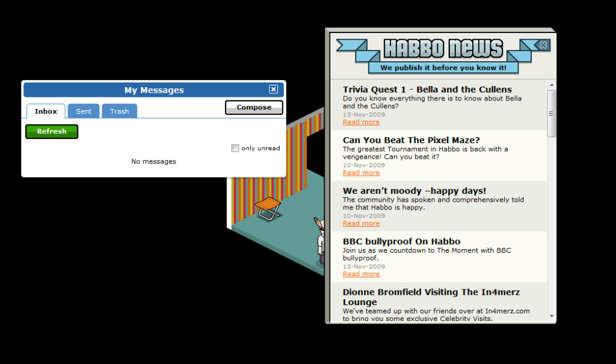Close the Habbo News panel
The height and width of the screenshot is (364, 616).
(x=543, y=45)
